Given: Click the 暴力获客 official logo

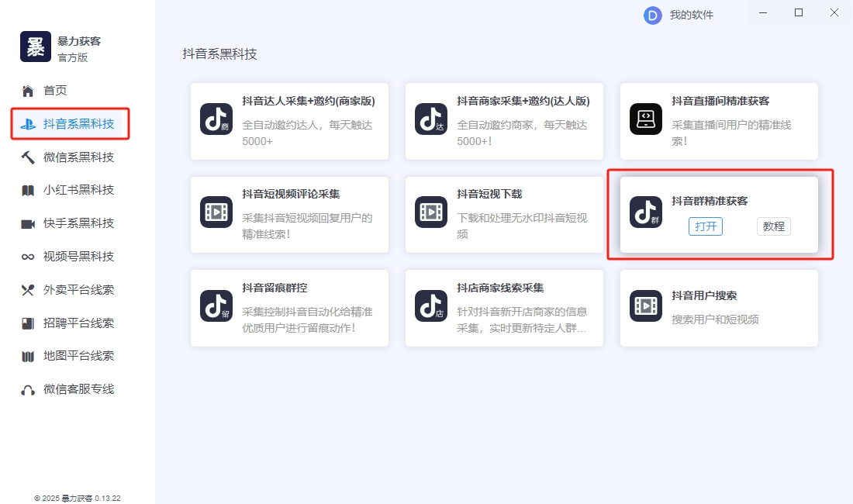Looking at the screenshot, I should [x=34, y=46].
